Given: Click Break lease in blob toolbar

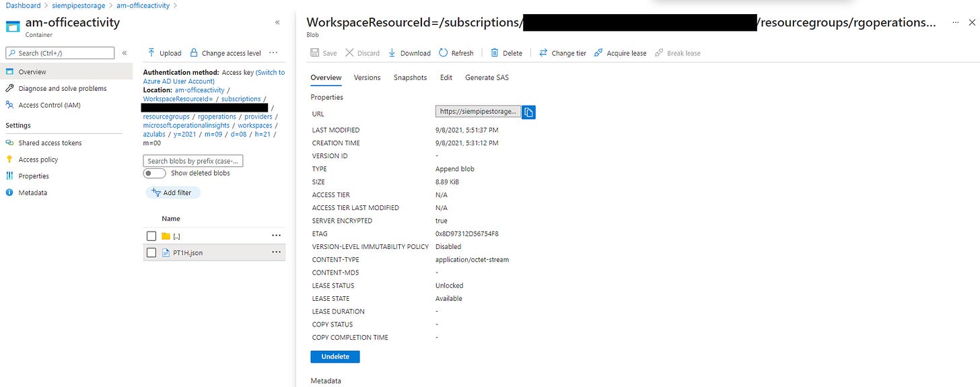Looking at the screenshot, I should pyautogui.click(x=678, y=52).
